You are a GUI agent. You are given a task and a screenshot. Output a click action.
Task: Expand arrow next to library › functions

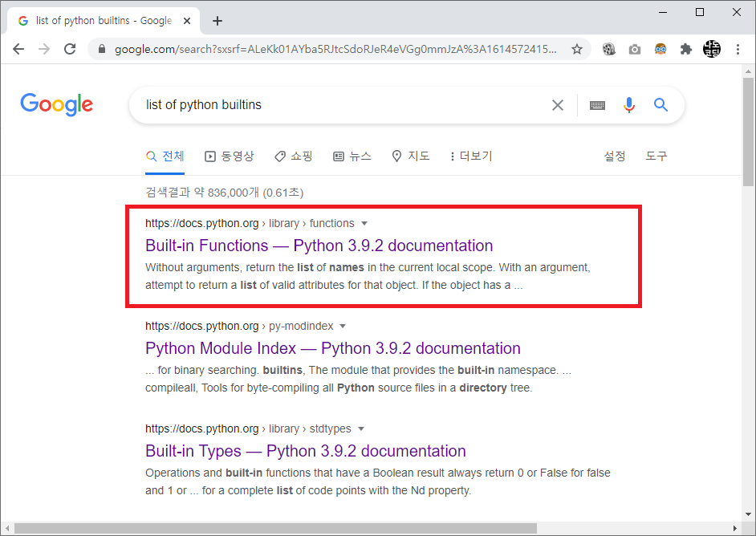[364, 223]
